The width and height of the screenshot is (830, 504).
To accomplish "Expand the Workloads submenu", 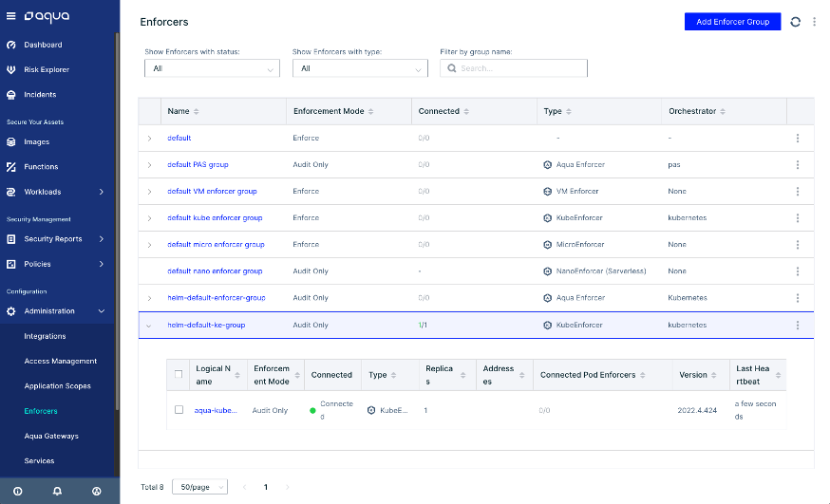I will coord(101,192).
